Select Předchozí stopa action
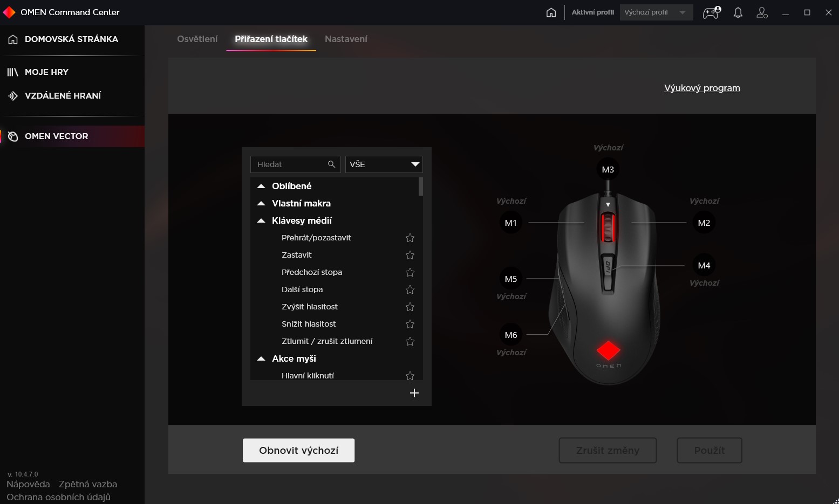The width and height of the screenshot is (839, 504). tap(312, 272)
